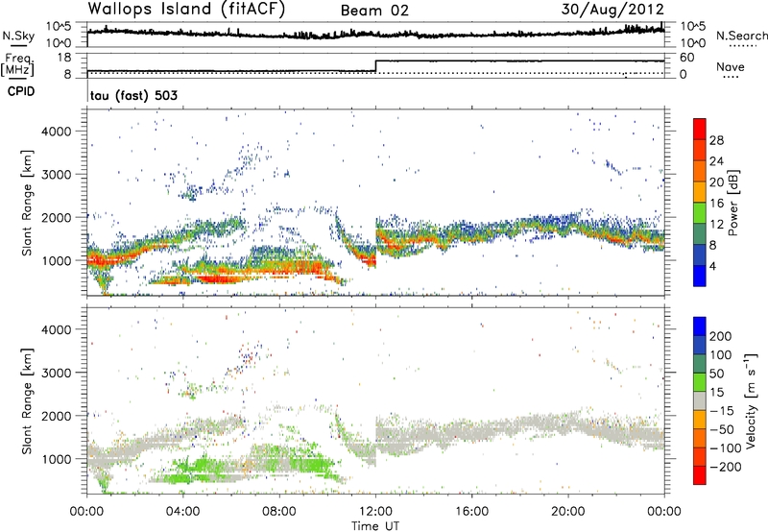Click the date '30/Aug/2012'
Image resolution: width=768 pixels, height=532 pixels.
tap(612, 10)
